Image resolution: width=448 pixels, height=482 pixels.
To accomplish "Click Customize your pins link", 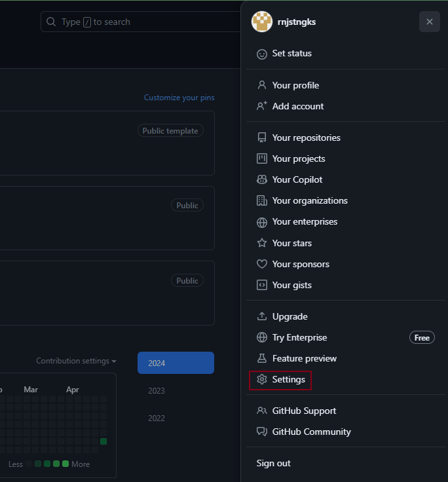I will click(x=179, y=98).
